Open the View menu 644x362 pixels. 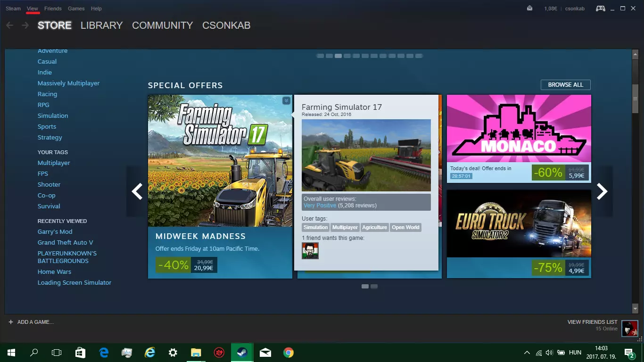[x=33, y=8]
